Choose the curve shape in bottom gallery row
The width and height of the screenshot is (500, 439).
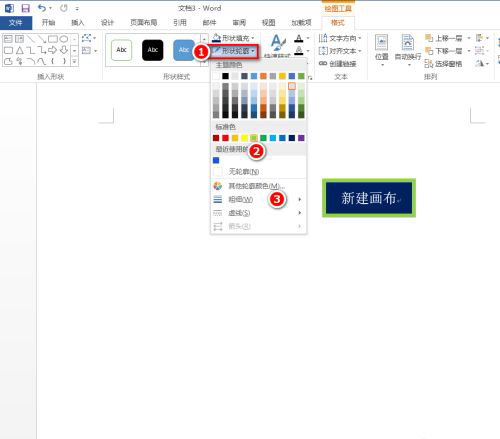pos(42,61)
